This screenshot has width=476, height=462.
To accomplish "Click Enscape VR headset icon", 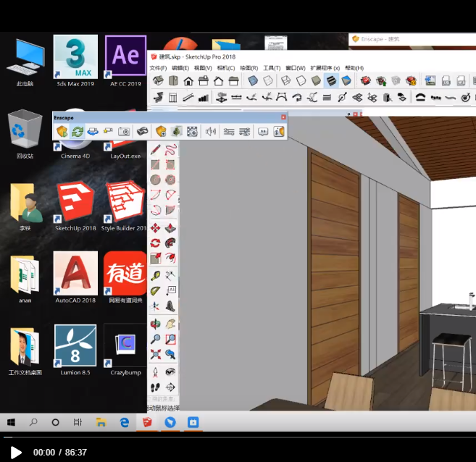I will pos(142,132).
